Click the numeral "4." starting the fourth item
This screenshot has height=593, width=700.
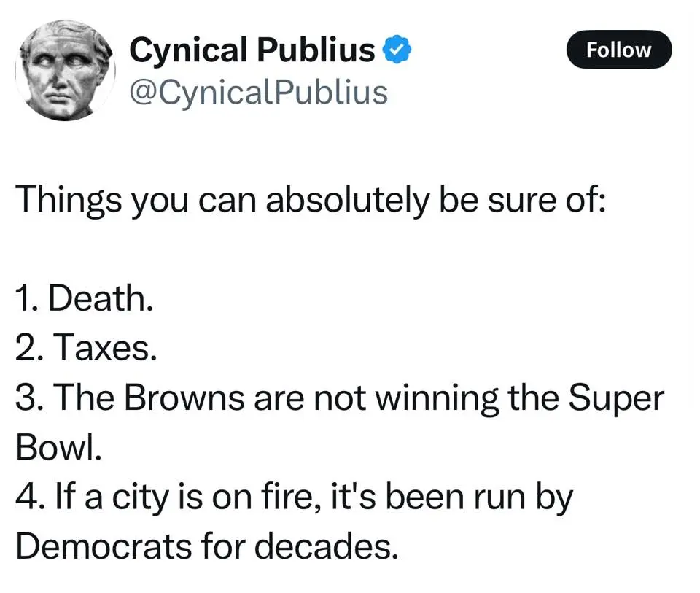coord(28,498)
